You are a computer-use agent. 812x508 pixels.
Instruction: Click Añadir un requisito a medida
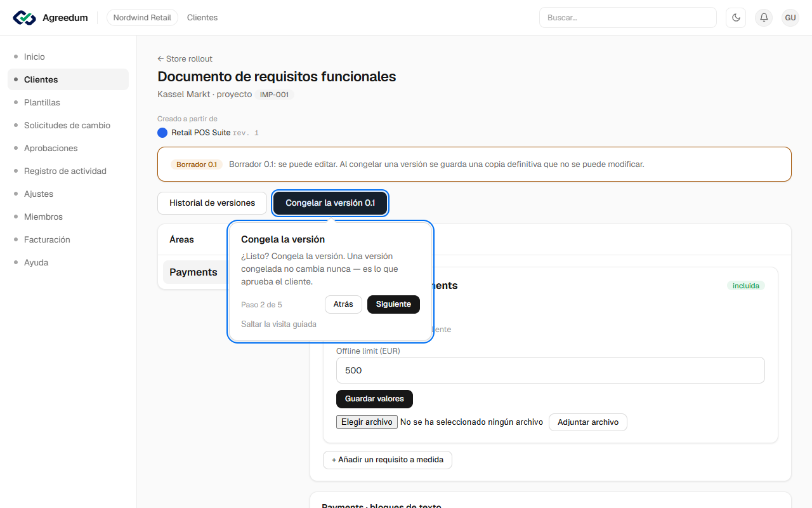click(388, 460)
